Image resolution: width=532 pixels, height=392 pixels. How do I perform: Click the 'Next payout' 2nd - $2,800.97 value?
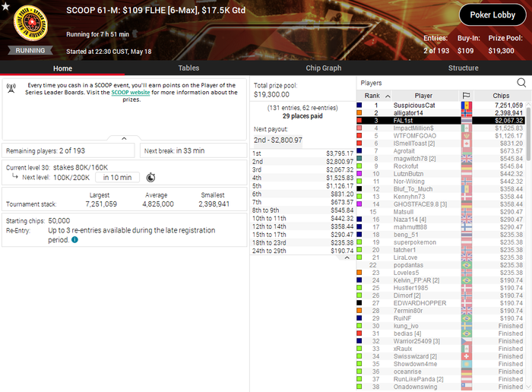coord(278,140)
